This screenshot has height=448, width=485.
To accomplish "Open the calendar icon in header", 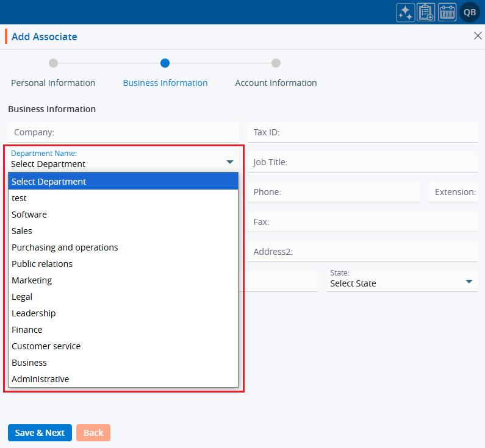I will [447, 12].
